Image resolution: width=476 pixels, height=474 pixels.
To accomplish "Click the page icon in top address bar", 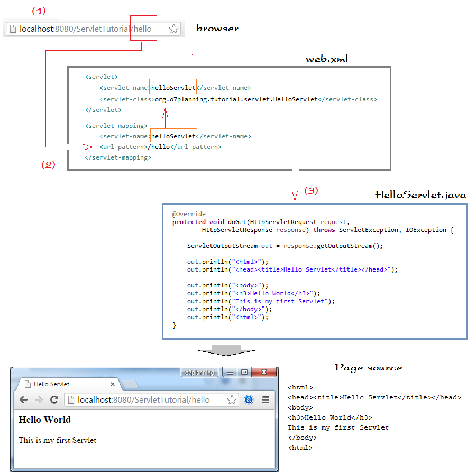I will (x=13, y=29).
